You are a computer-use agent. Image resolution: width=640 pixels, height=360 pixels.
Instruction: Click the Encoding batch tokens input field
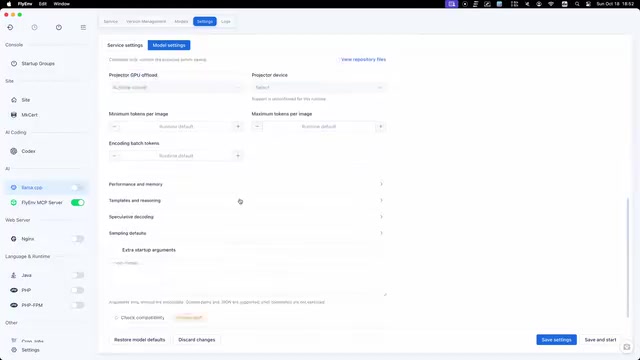point(176,156)
